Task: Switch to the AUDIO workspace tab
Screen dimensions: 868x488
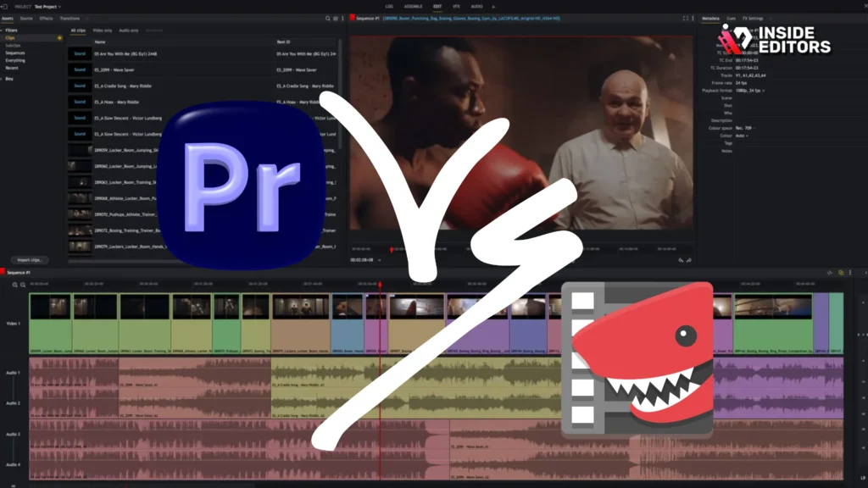Action: point(476,7)
